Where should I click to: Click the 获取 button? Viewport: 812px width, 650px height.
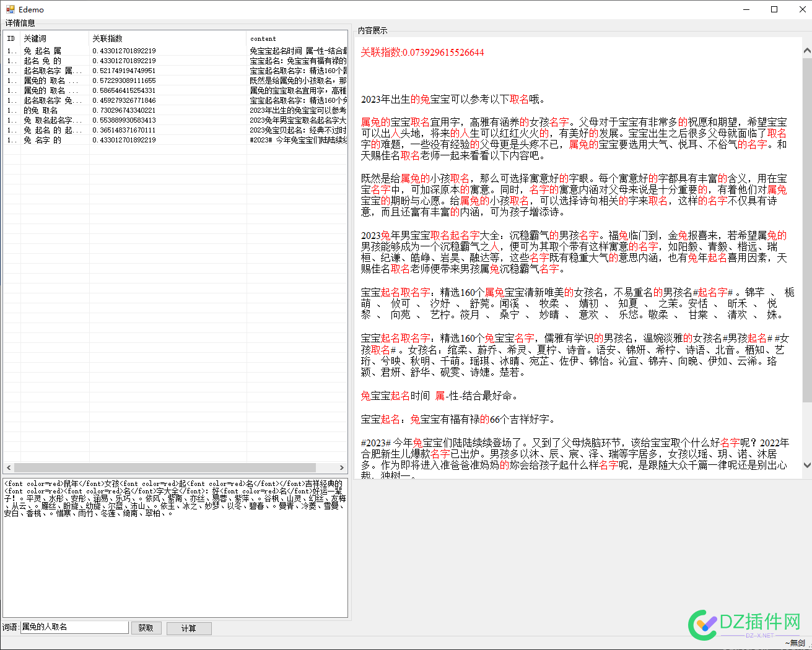[x=146, y=628]
